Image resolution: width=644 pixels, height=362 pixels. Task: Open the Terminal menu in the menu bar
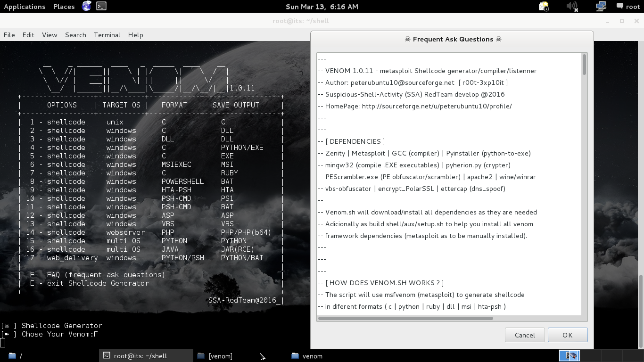pyautogui.click(x=107, y=35)
